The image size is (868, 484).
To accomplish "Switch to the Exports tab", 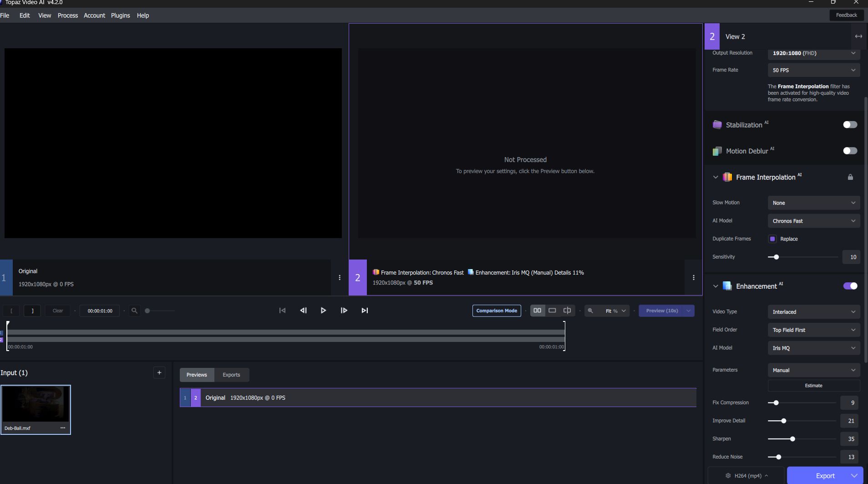I will (x=231, y=374).
